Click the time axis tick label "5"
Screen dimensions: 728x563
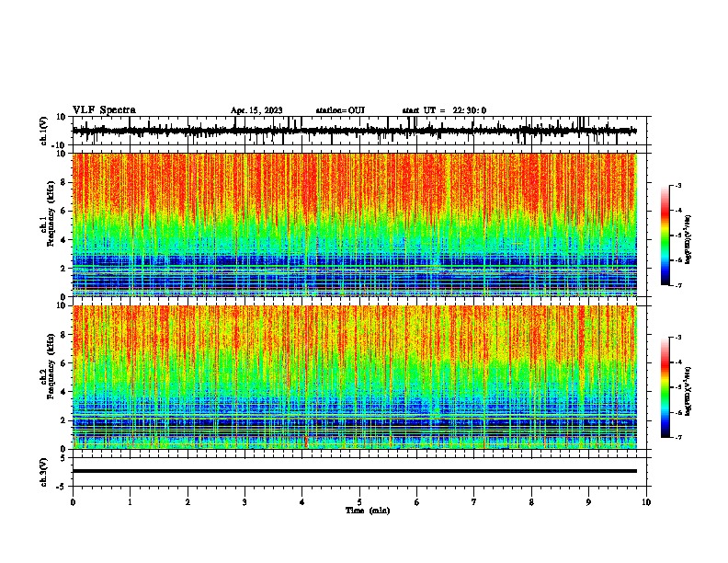click(x=359, y=502)
